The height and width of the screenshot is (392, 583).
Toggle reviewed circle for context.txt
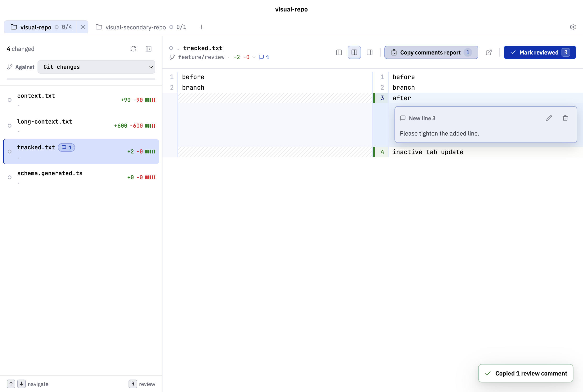10,100
